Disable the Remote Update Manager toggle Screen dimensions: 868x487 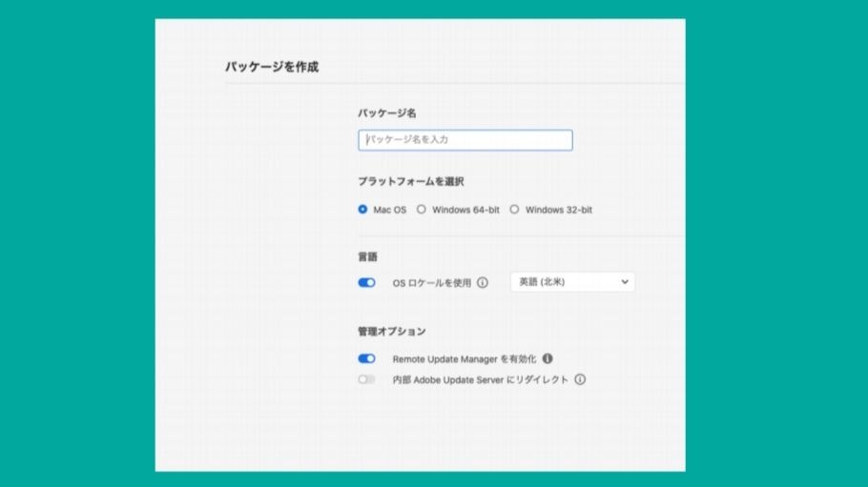(366, 359)
